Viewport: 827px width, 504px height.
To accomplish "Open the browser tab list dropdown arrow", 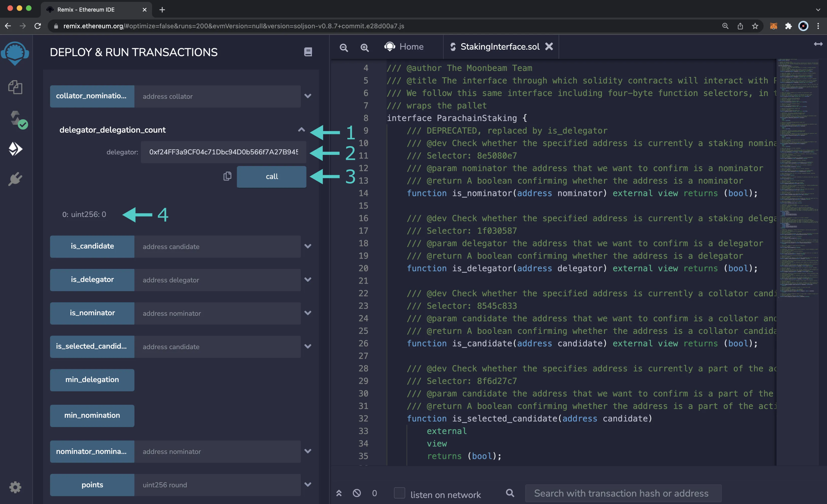I will coord(818,10).
